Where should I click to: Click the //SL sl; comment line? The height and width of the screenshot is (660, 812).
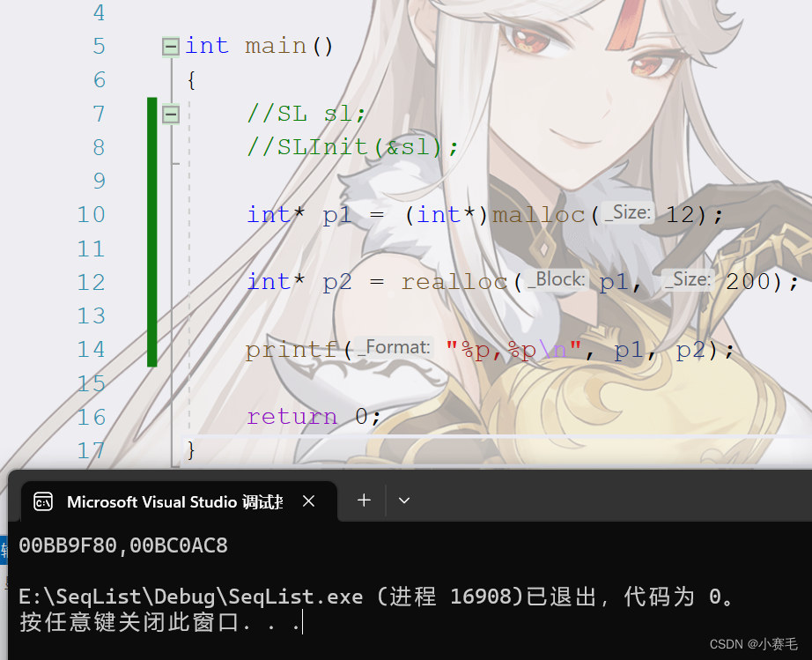(x=306, y=114)
